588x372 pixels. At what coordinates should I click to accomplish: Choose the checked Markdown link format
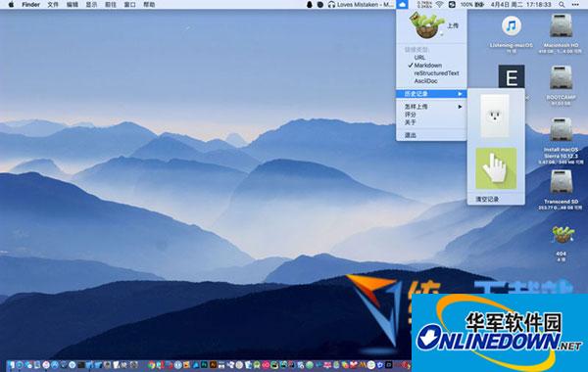pos(428,66)
